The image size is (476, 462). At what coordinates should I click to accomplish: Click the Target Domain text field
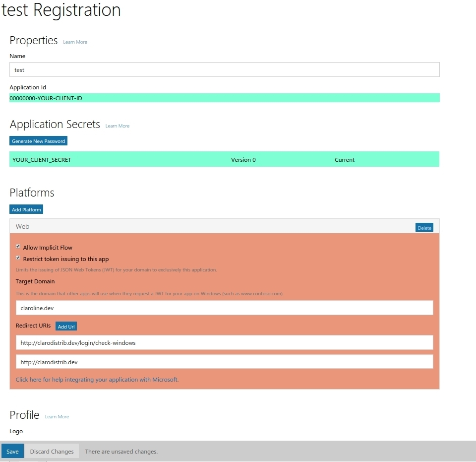click(x=224, y=308)
